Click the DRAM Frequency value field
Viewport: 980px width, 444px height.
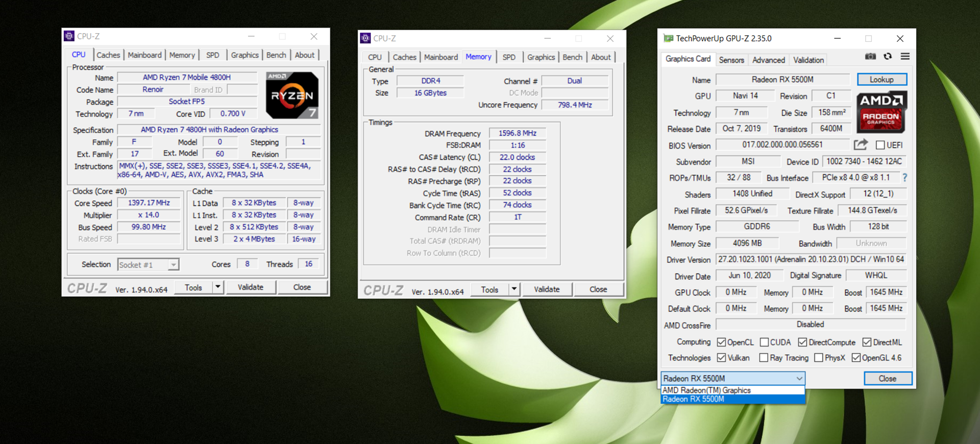point(518,133)
